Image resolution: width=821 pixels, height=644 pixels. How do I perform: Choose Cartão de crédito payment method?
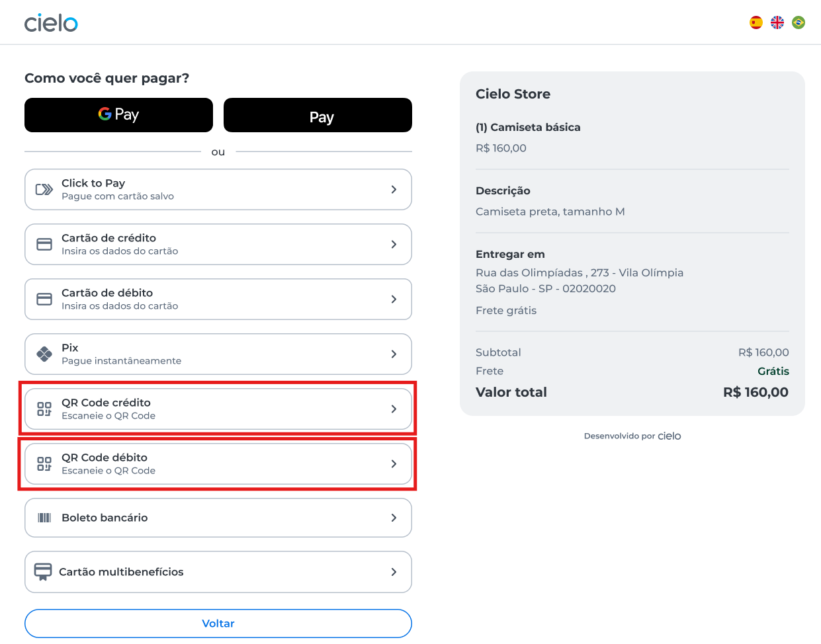(218, 245)
